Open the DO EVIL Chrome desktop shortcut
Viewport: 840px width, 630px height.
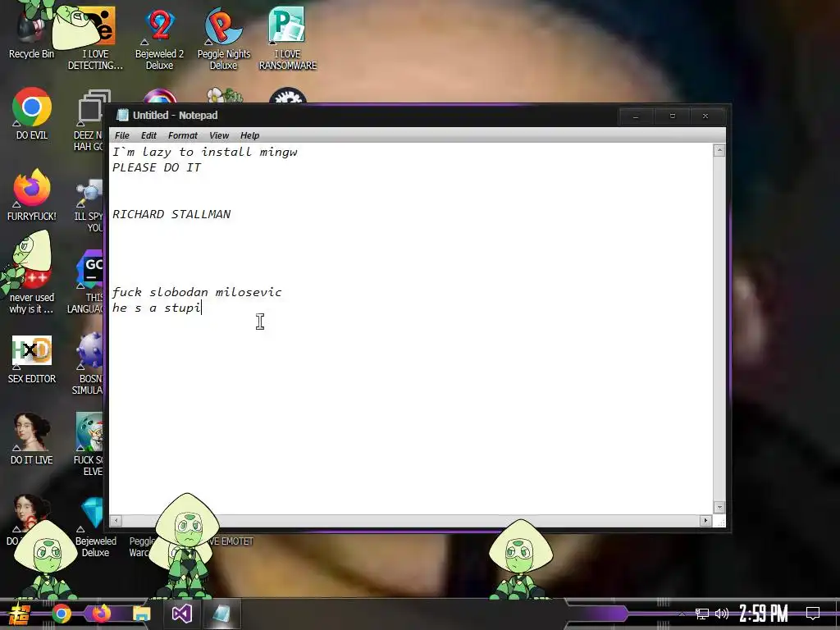32,113
